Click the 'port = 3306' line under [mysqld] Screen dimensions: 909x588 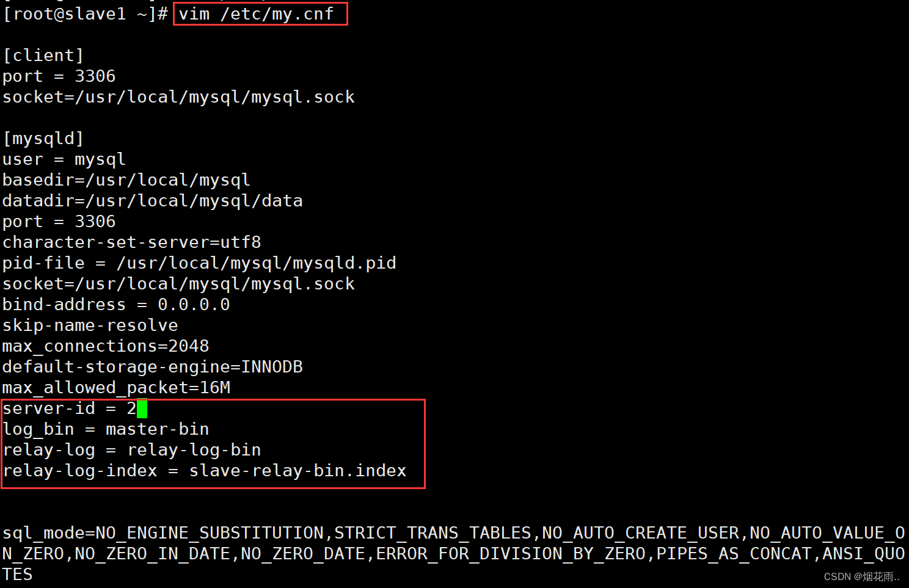pos(59,222)
